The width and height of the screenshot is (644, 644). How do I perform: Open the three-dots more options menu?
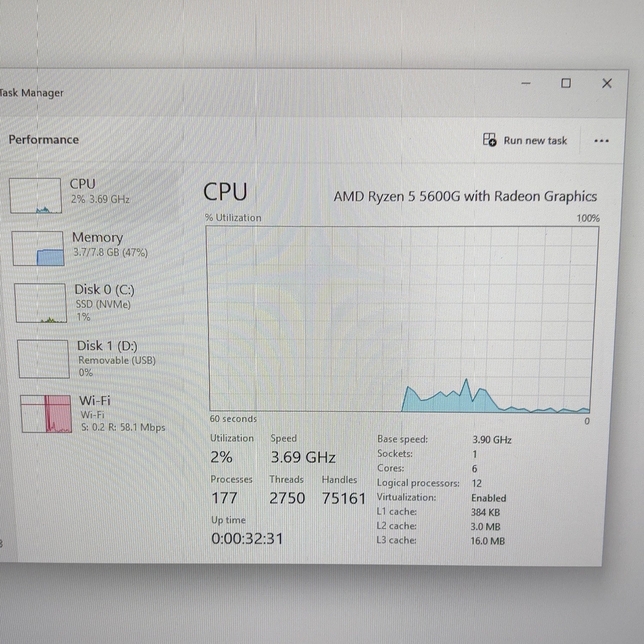pos(601,141)
